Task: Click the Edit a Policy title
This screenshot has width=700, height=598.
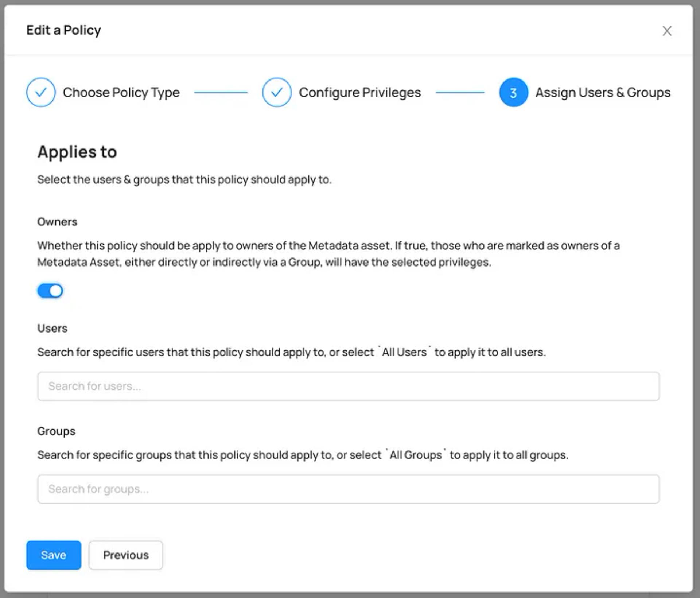Action: [x=63, y=30]
